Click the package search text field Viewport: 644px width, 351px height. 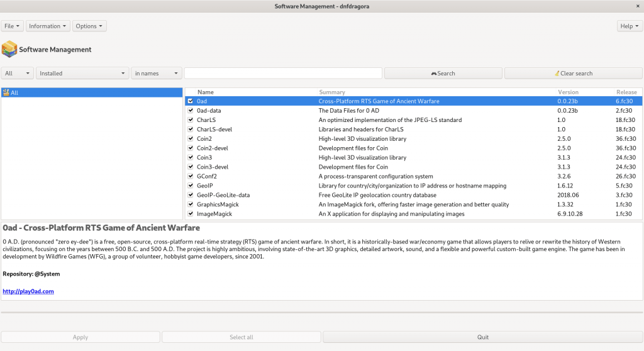click(283, 74)
